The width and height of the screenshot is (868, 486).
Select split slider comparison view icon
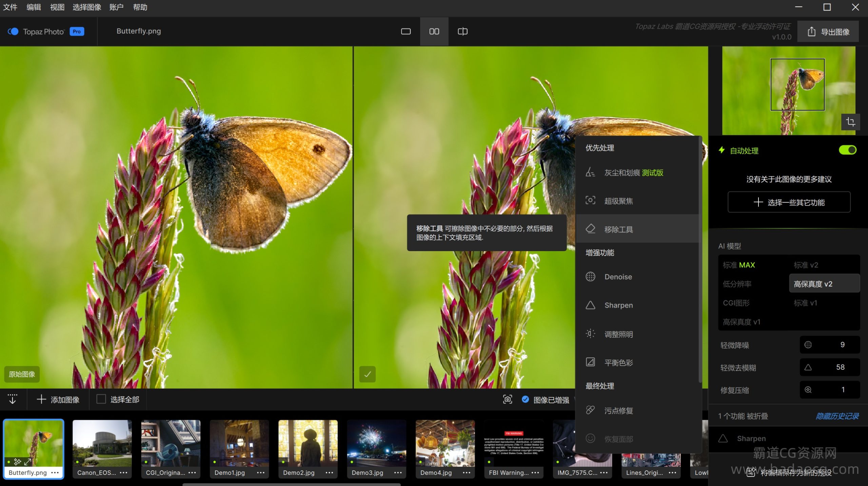(462, 32)
